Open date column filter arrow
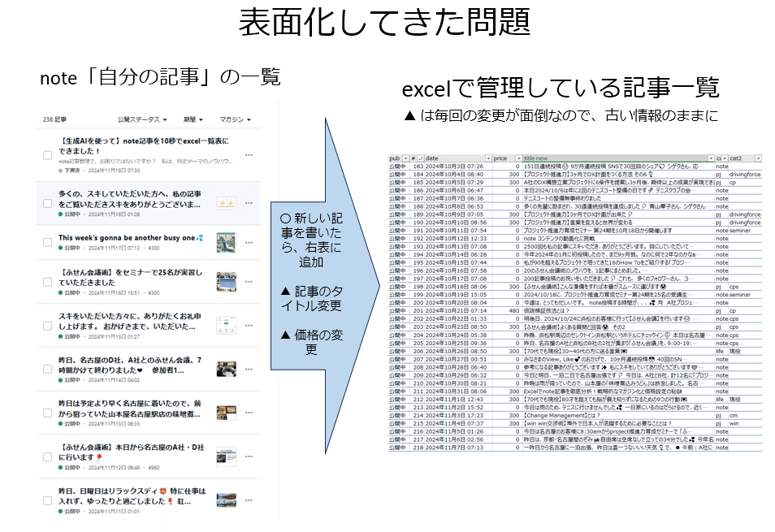775x532 pixels. [488, 158]
